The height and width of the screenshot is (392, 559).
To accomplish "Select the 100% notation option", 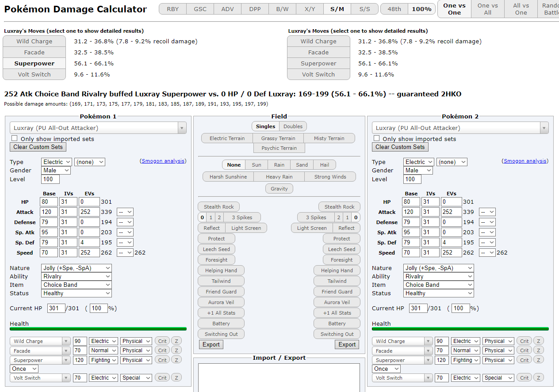I will tap(421, 9).
